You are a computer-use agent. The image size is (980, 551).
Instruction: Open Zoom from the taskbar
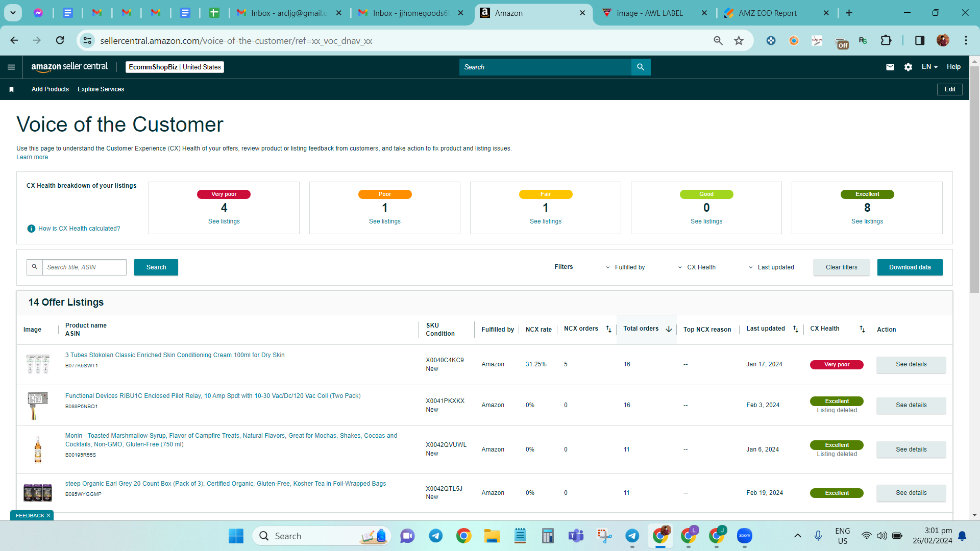(x=745, y=536)
